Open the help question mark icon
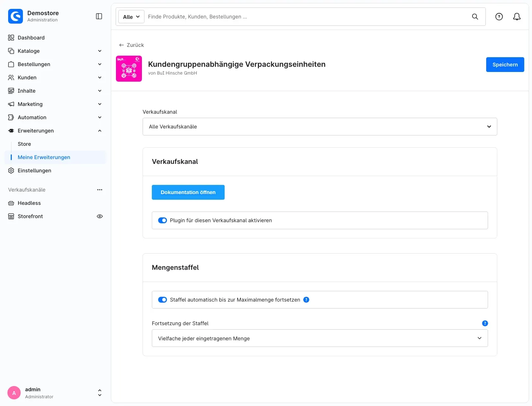Screen dimensions: 532x406 pyautogui.click(x=499, y=17)
